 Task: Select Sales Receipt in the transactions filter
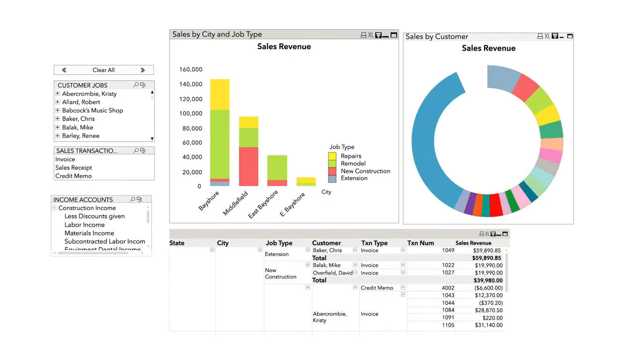coord(73,167)
